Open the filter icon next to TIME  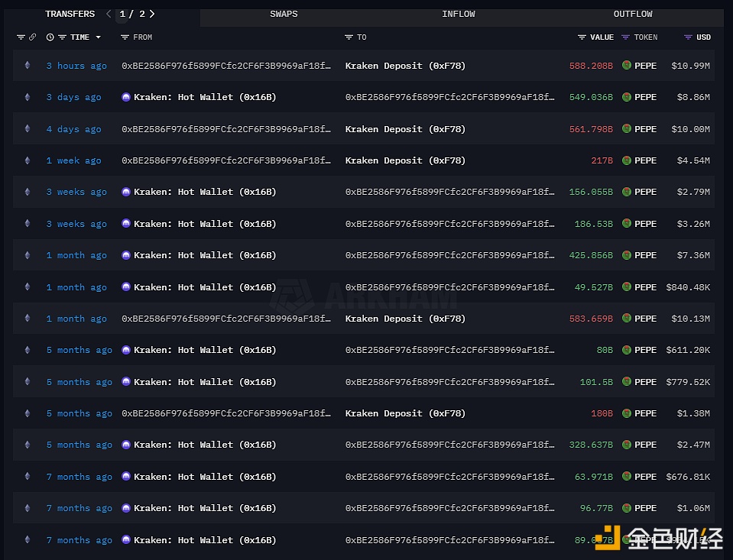click(x=62, y=37)
